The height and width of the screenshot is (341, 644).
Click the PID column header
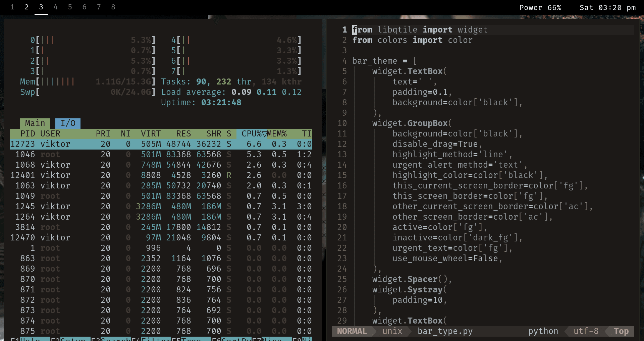(28, 134)
